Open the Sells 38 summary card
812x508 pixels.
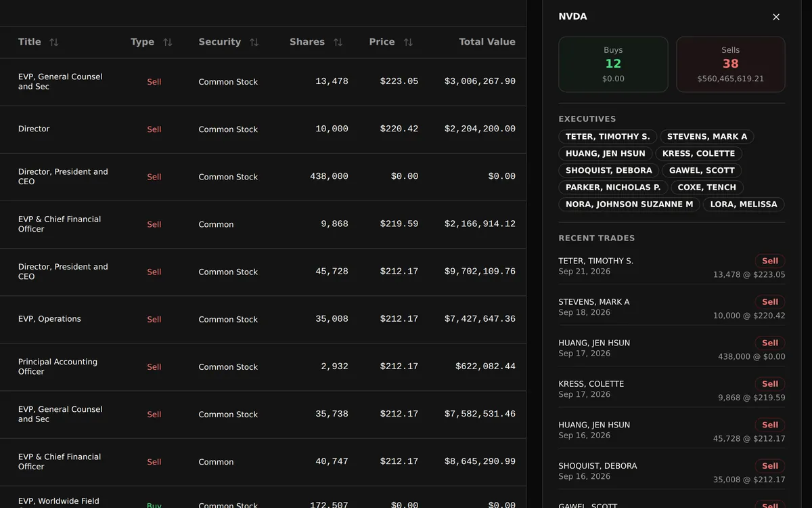point(731,64)
